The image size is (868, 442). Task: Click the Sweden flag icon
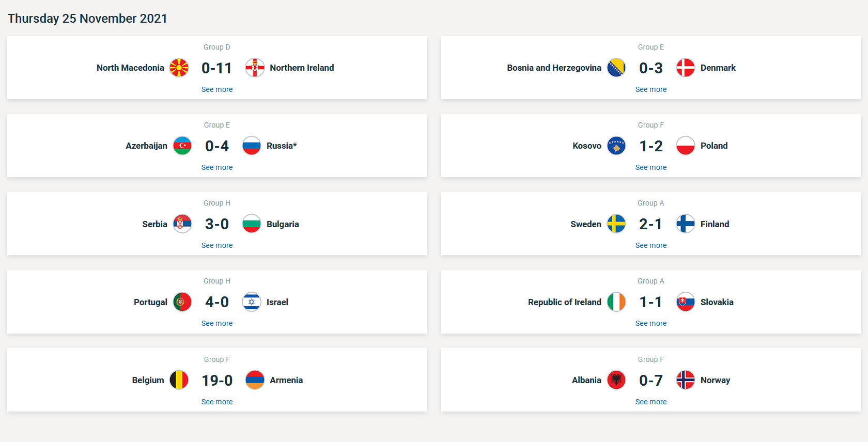point(616,224)
